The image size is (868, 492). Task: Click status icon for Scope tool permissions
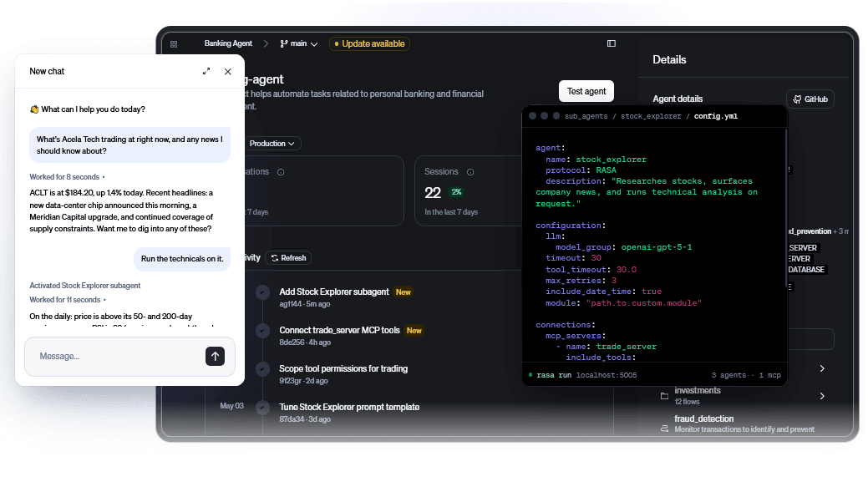(x=263, y=369)
